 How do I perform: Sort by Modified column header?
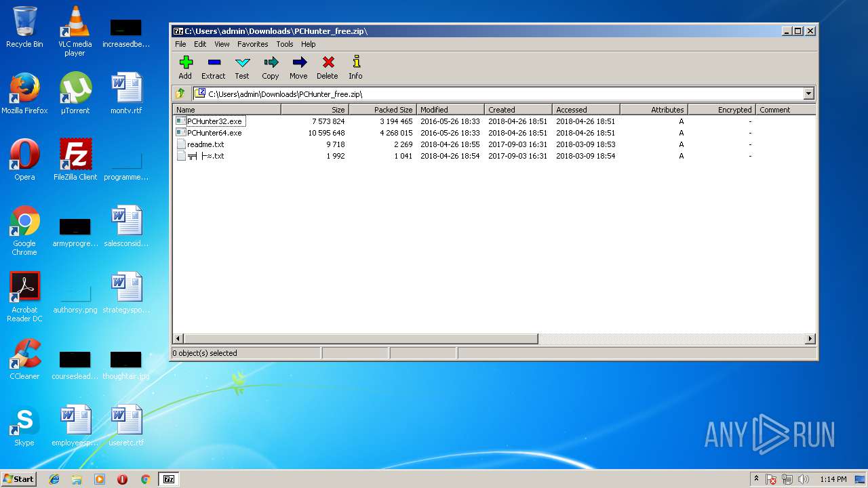450,109
